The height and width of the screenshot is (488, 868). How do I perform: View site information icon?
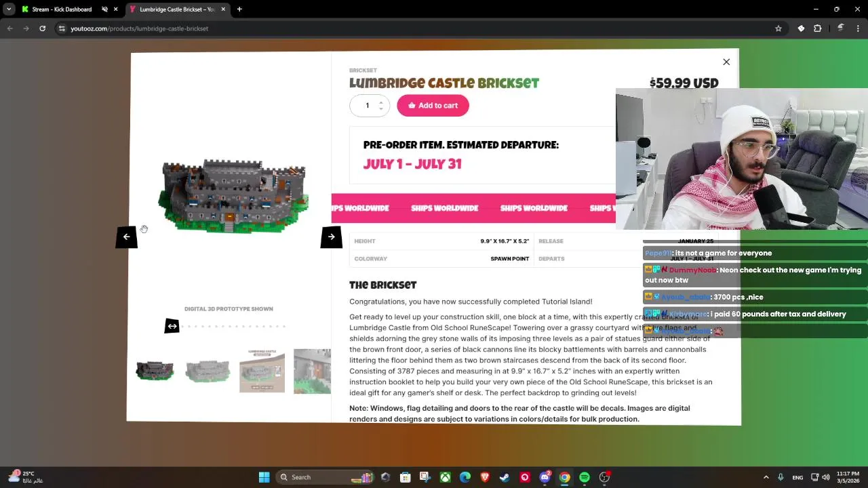[x=62, y=28]
